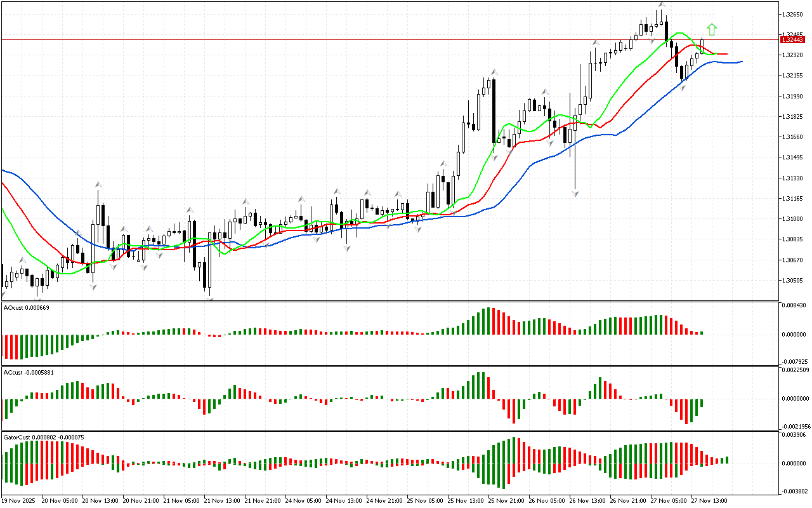Select the up fractal above the highest candle
Viewport: 812px width, 508px height.
[661, 4]
